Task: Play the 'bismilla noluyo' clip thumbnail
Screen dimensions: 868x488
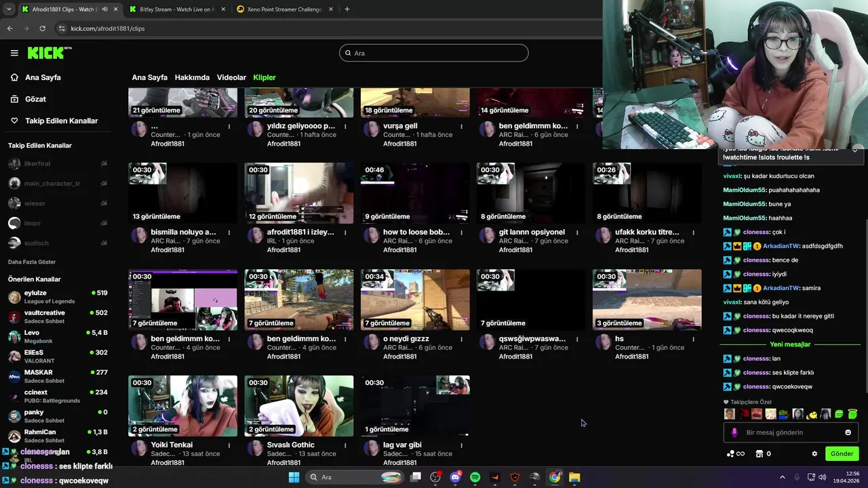Action: point(183,193)
